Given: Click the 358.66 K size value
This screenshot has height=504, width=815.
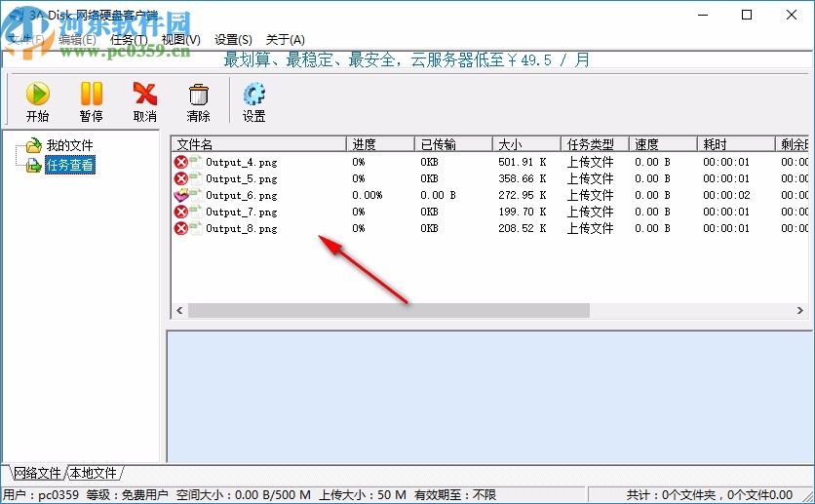Looking at the screenshot, I should point(522,178).
